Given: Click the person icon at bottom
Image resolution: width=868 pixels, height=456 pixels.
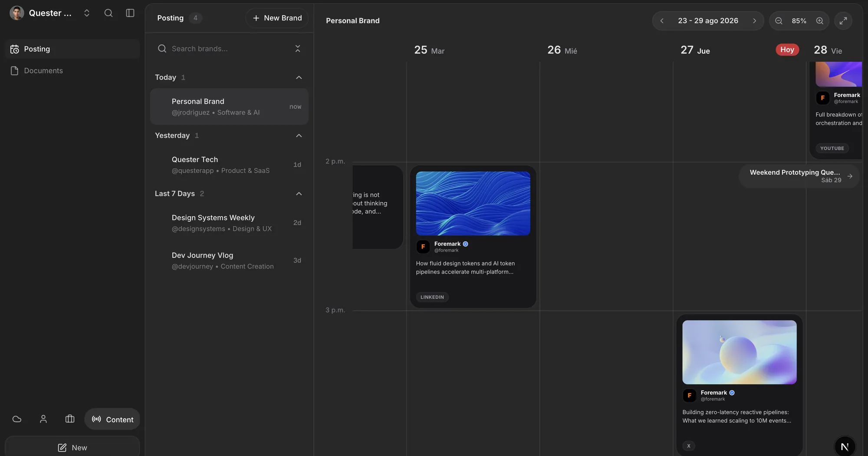Looking at the screenshot, I should pyautogui.click(x=43, y=419).
